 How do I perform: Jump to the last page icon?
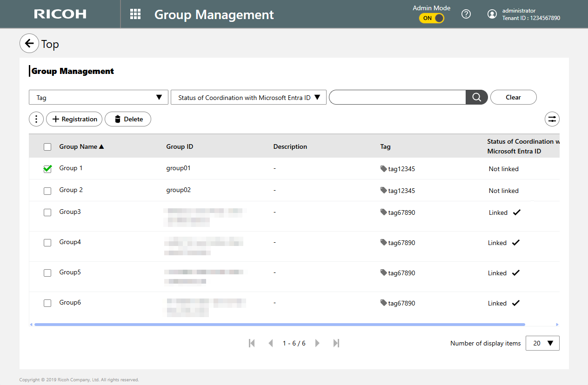coord(336,343)
